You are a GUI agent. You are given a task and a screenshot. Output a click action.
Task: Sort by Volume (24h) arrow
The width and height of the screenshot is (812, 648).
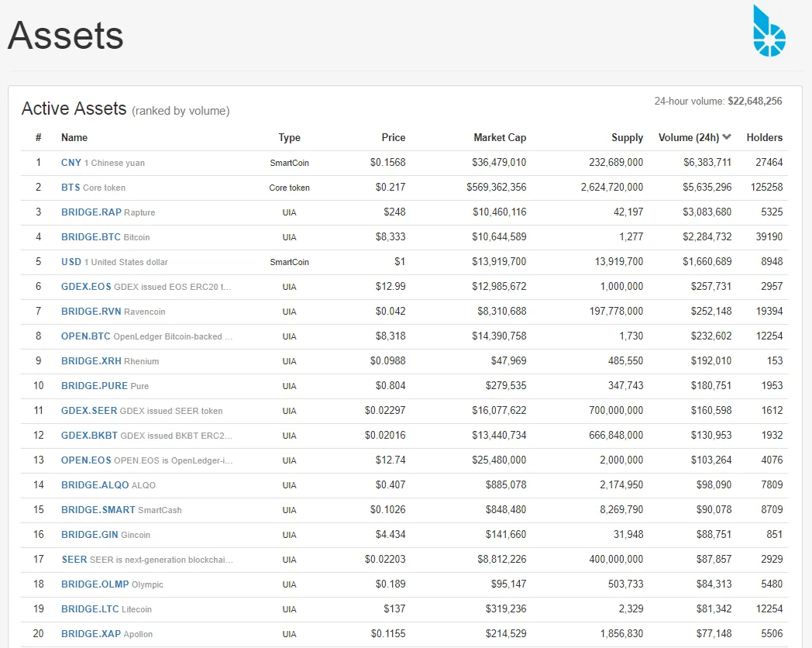click(727, 137)
